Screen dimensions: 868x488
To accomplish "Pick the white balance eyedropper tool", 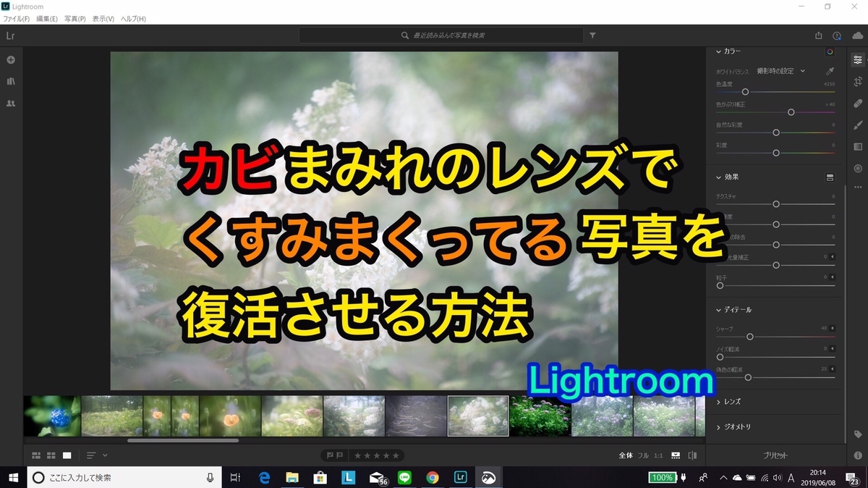I will click(830, 71).
